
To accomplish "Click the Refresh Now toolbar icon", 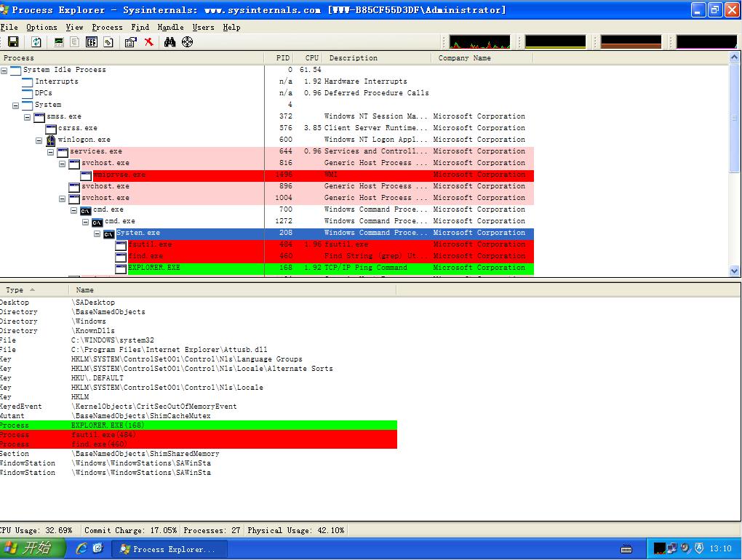I will pos(36,42).
